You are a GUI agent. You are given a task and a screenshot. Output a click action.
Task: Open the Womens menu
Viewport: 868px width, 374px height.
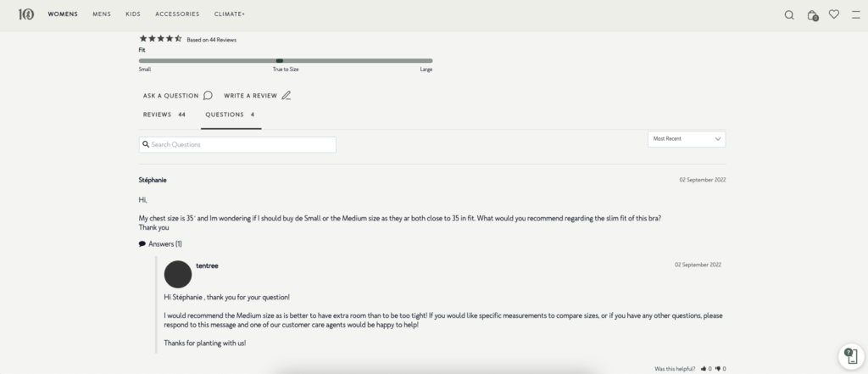pyautogui.click(x=63, y=14)
